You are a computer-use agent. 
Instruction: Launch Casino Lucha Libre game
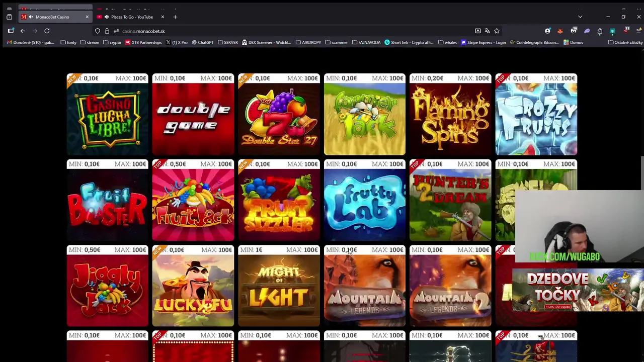108,115
